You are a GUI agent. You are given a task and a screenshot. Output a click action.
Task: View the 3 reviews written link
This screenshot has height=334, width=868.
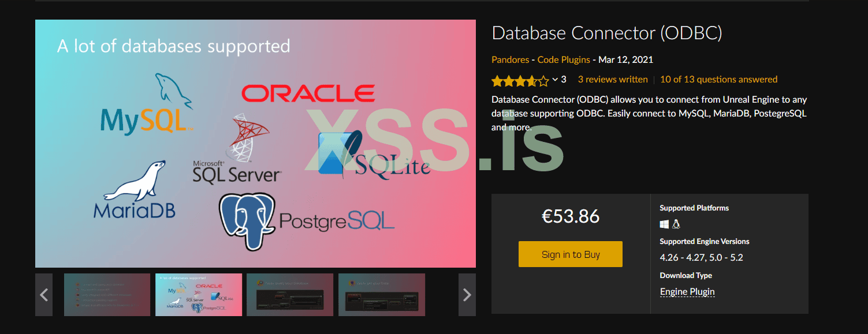click(x=613, y=80)
